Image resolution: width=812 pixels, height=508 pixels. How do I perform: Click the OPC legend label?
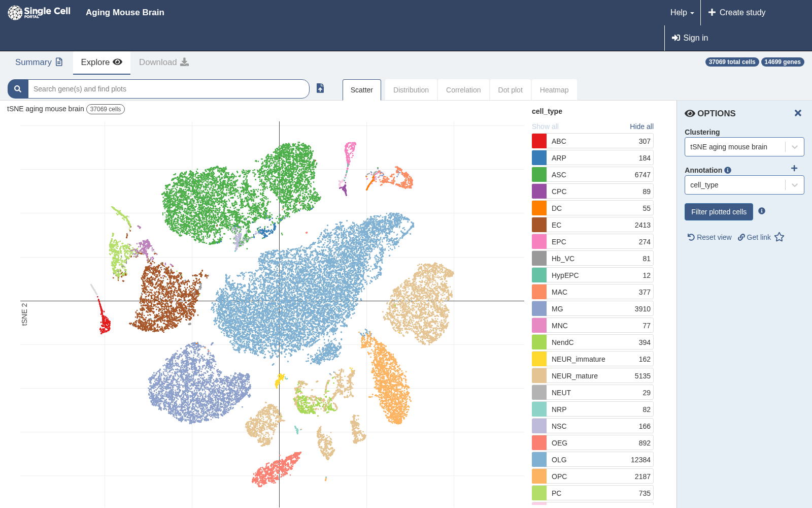(x=559, y=477)
